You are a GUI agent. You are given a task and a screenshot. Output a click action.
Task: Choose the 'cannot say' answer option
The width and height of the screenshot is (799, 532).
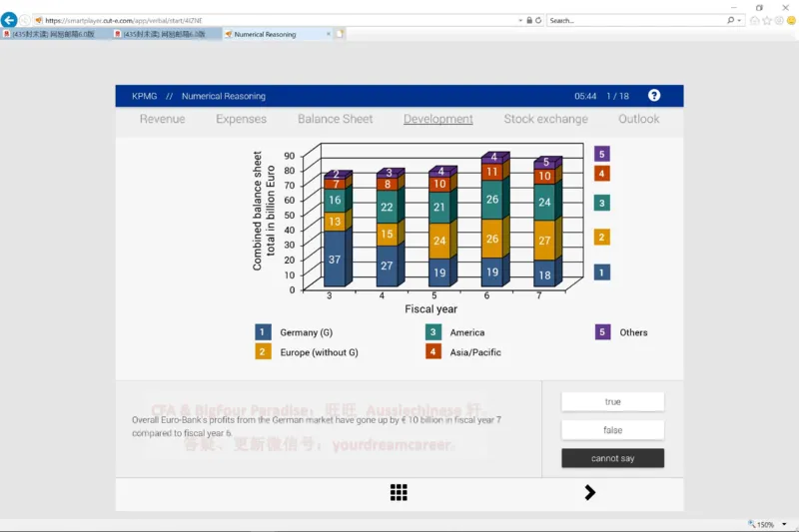612,458
